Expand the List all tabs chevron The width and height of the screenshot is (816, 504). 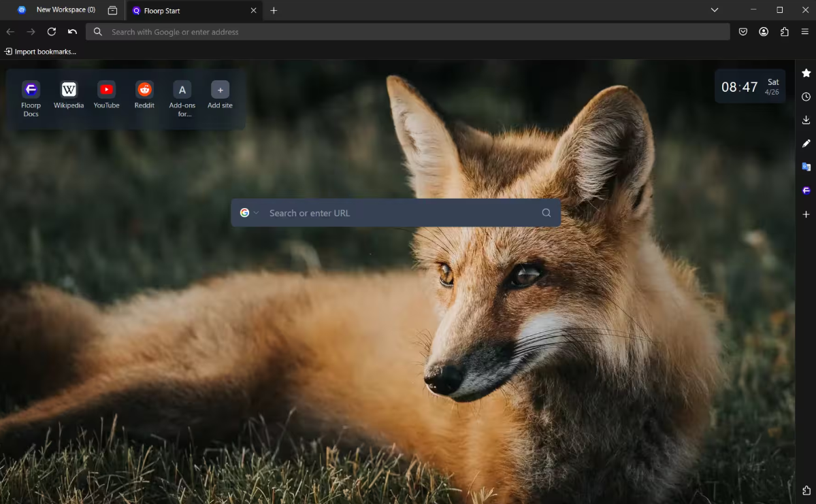(x=715, y=10)
